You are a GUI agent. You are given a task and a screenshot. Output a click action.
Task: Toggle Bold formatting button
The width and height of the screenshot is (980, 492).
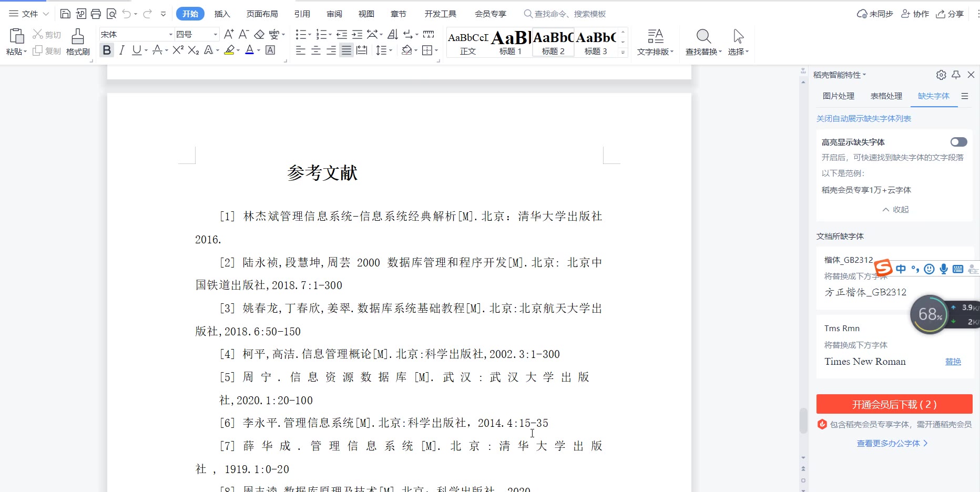tap(107, 50)
